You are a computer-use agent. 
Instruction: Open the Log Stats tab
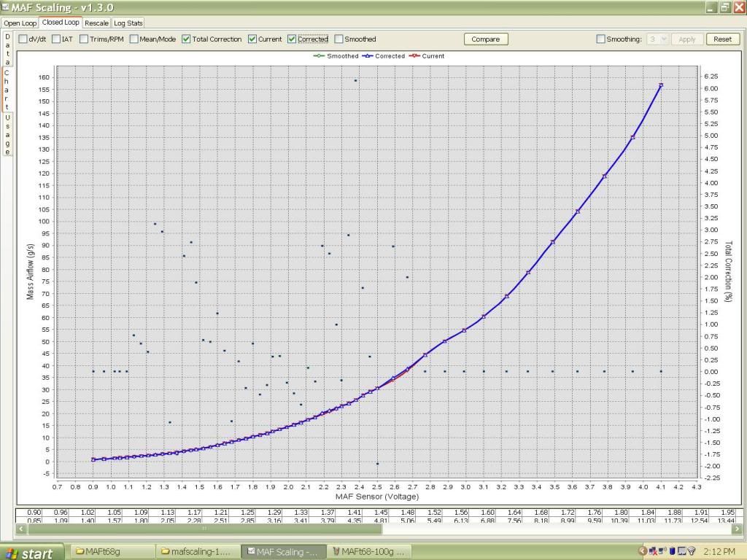coord(128,23)
